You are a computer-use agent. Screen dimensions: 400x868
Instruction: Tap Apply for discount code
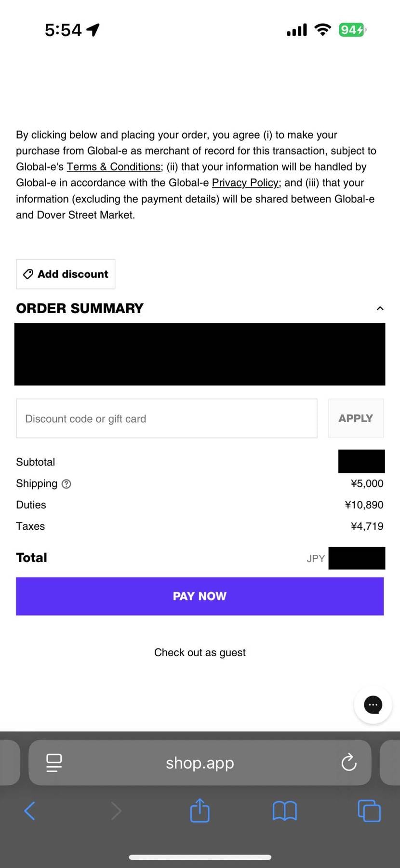356,418
